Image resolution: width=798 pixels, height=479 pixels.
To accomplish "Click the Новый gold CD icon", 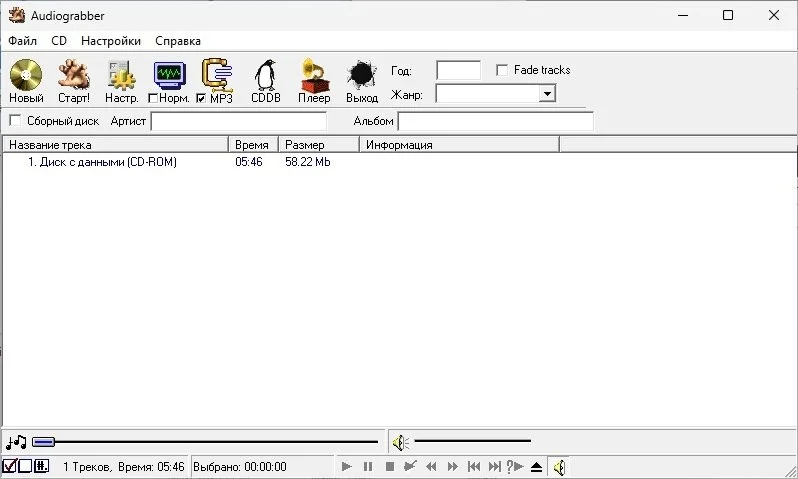I will point(26,75).
